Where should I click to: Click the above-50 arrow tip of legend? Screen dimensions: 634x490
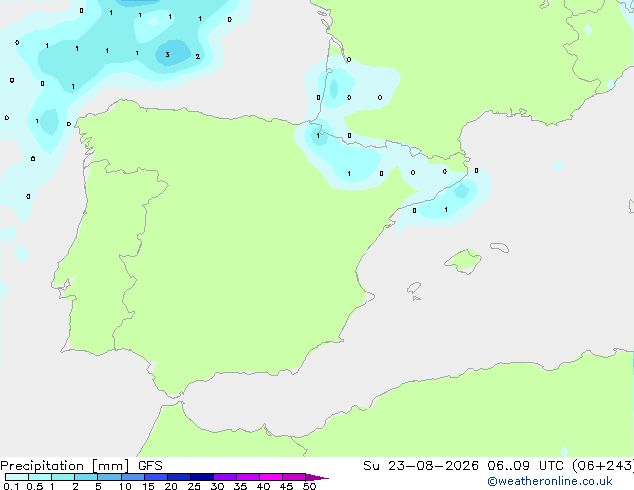pyautogui.click(x=317, y=477)
